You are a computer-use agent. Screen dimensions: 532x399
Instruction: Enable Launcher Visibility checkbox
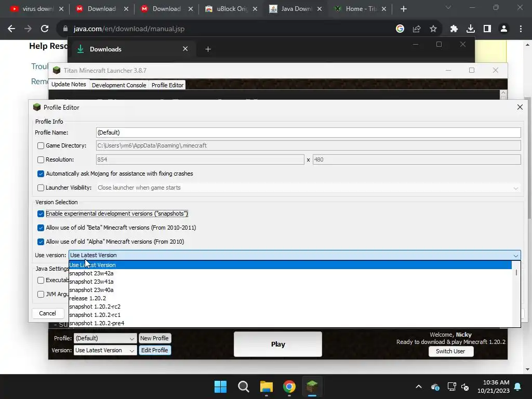coord(41,188)
